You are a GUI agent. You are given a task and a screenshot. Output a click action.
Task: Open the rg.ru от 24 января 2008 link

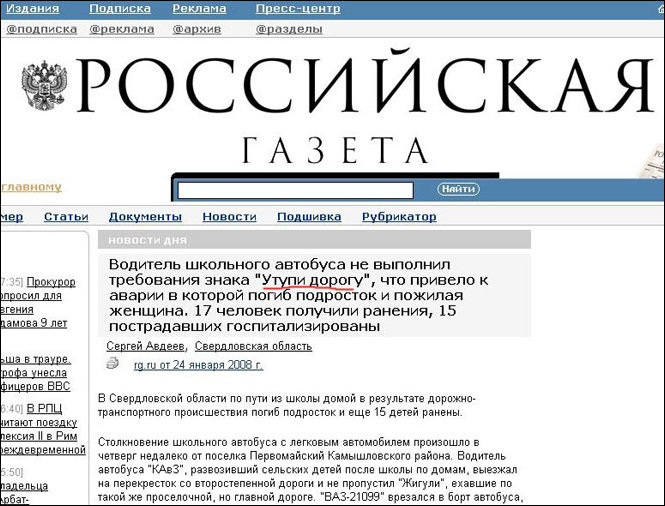pyautogui.click(x=198, y=365)
